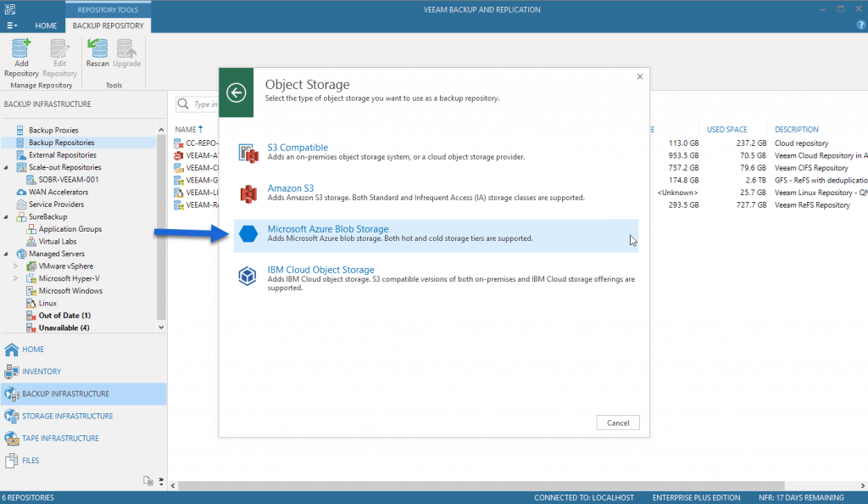Click the 'Cloud repository' description cell
The height and width of the screenshot is (504, 868).
tap(801, 143)
